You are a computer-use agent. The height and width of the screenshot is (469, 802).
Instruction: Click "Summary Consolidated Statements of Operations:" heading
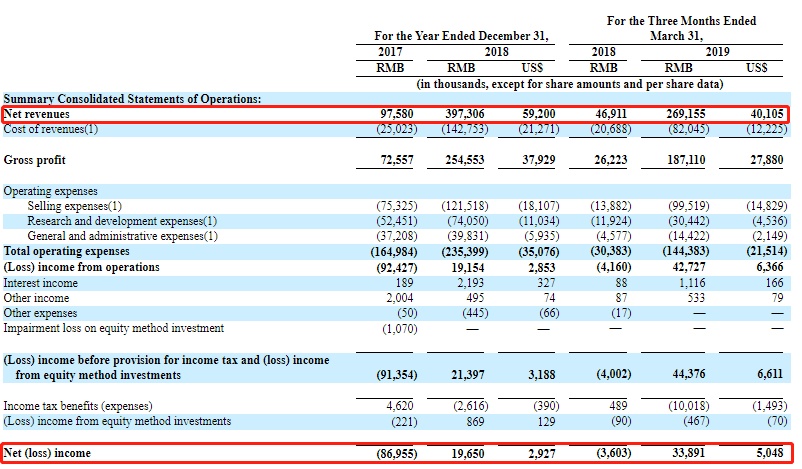132,99
